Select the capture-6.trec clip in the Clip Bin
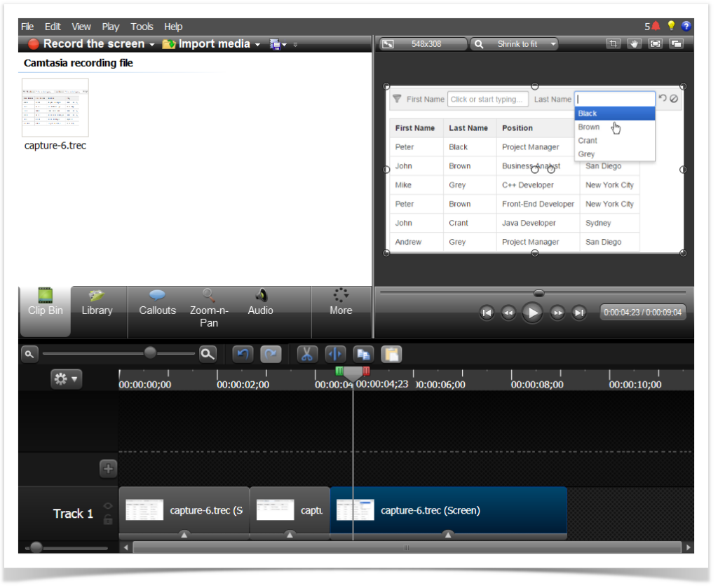This screenshot has height=588, width=718. click(55, 109)
